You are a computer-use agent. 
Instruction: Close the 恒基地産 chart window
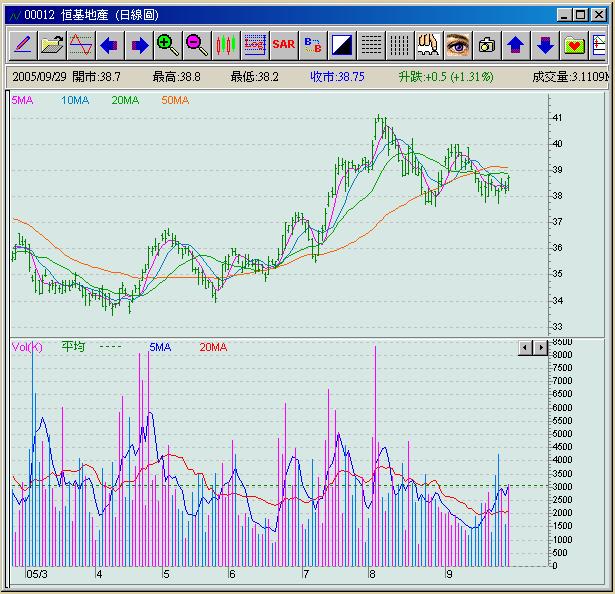point(599,15)
